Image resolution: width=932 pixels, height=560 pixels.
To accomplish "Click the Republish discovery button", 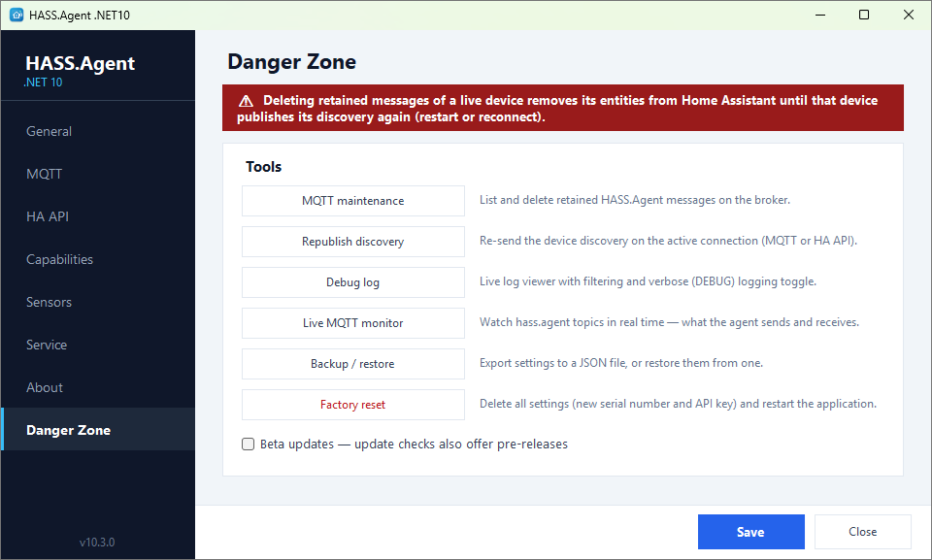I will pyautogui.click(x=353, y=242).
